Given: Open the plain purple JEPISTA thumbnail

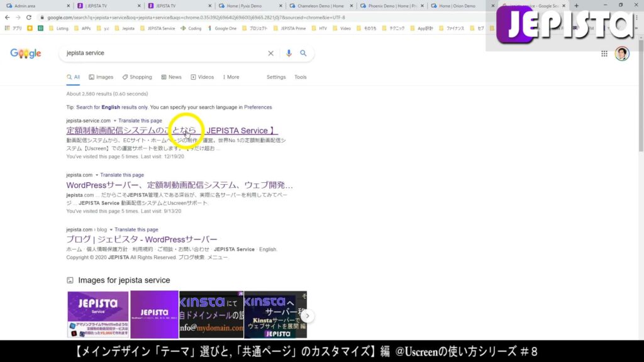Looking at the screenshot, I should pyautogui.click(x=155, y=314).
